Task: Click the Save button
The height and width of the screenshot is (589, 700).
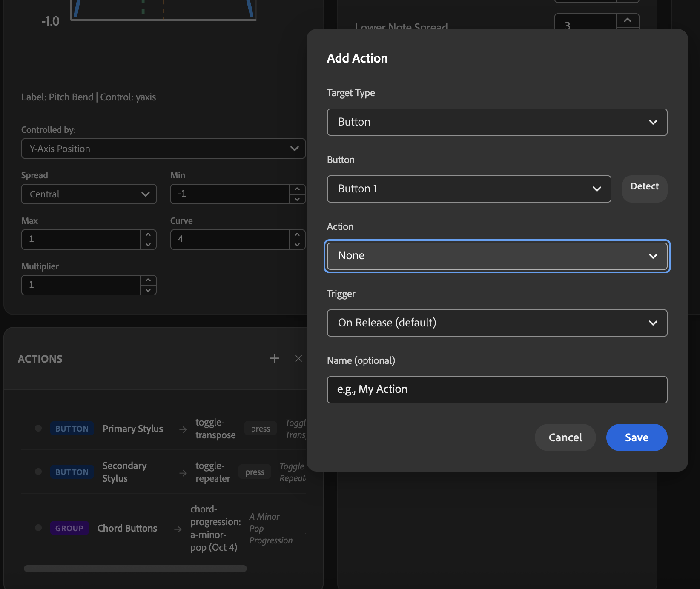Action: (636, 437)
